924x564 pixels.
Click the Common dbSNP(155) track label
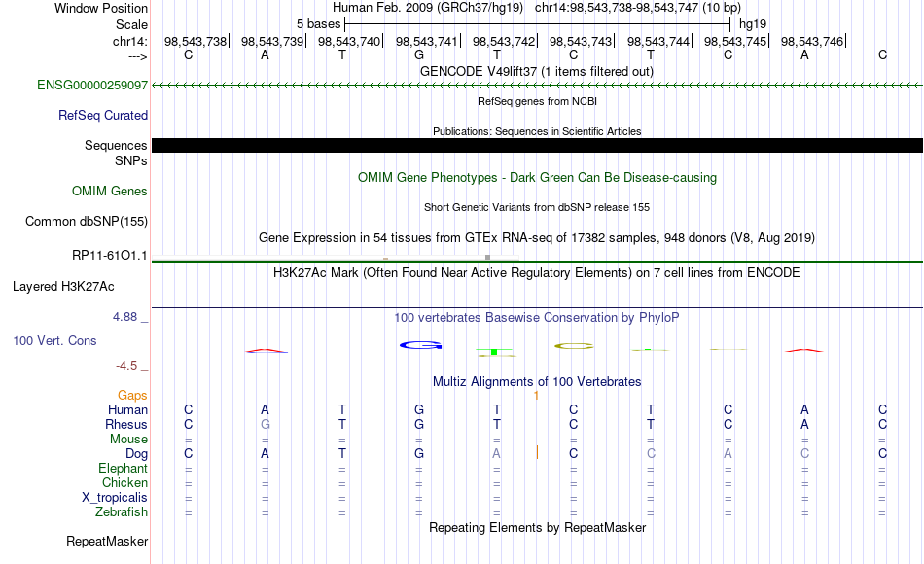(x=86, y=221)
